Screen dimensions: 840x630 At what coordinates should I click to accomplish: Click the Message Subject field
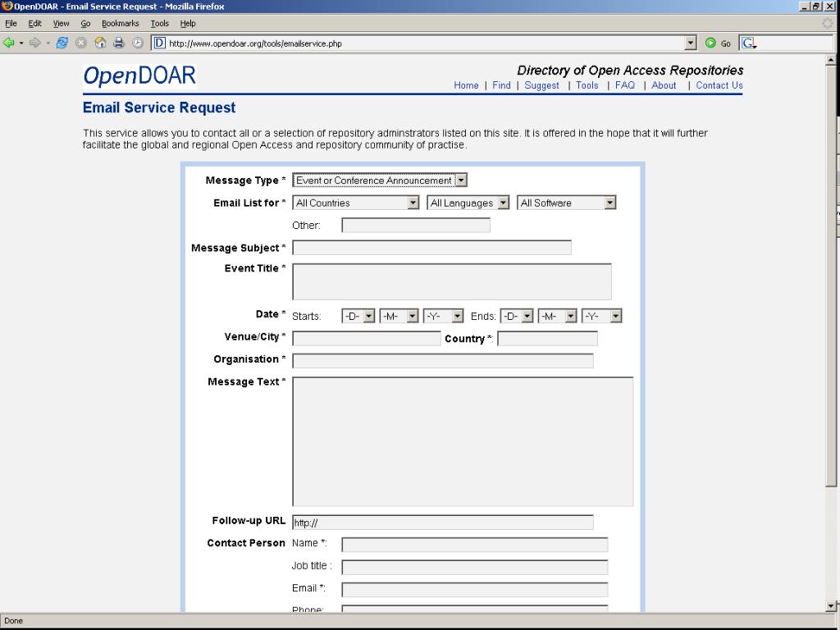[431, 248]
